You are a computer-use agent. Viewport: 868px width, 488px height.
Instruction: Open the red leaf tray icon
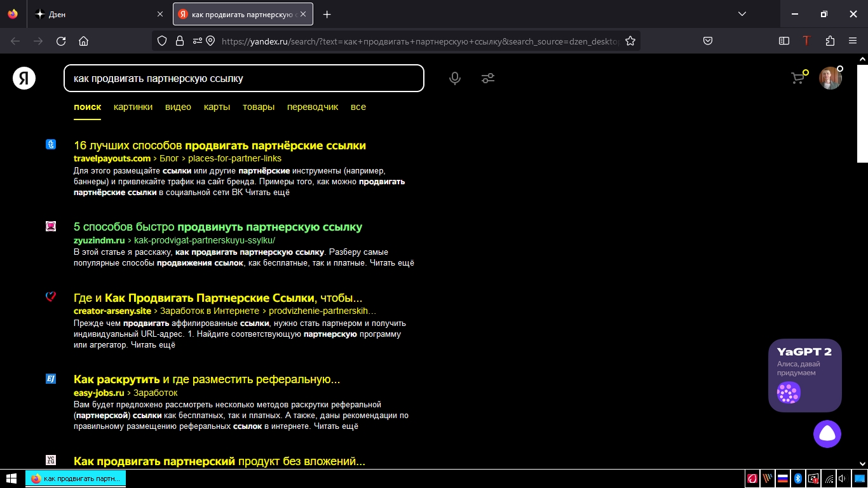[x=752, y=478]
